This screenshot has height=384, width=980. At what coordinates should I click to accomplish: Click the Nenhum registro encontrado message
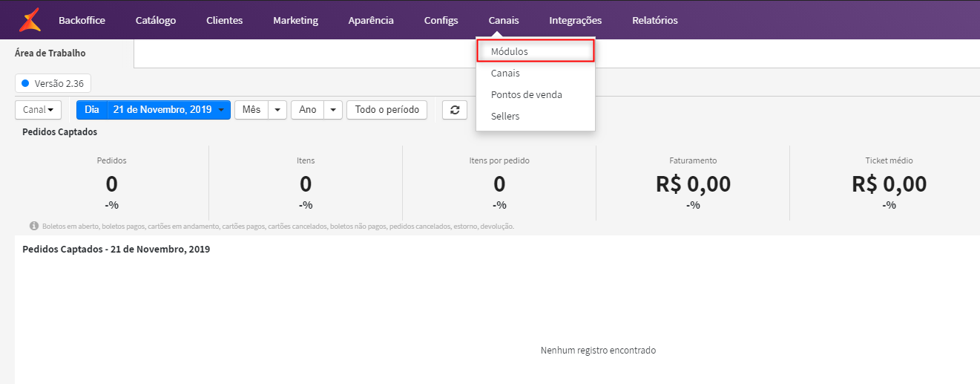coord(598,351)
